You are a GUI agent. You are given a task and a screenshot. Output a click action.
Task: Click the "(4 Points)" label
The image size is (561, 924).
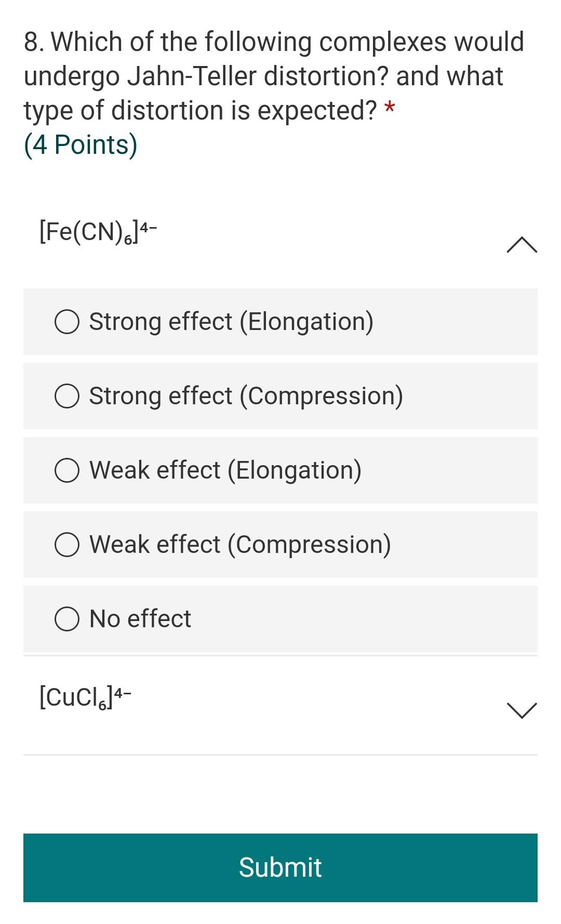pyautogui.click(x=79, y=144)
